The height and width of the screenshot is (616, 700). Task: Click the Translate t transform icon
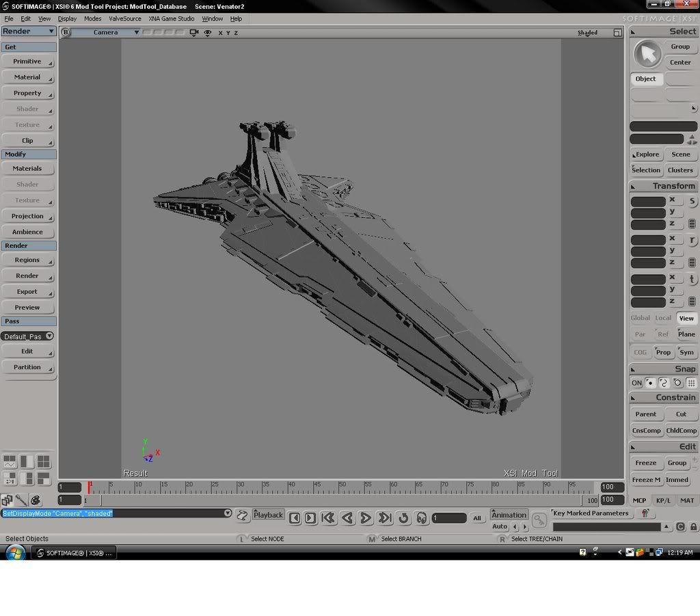pyautogui.click(x=692, y=280)
